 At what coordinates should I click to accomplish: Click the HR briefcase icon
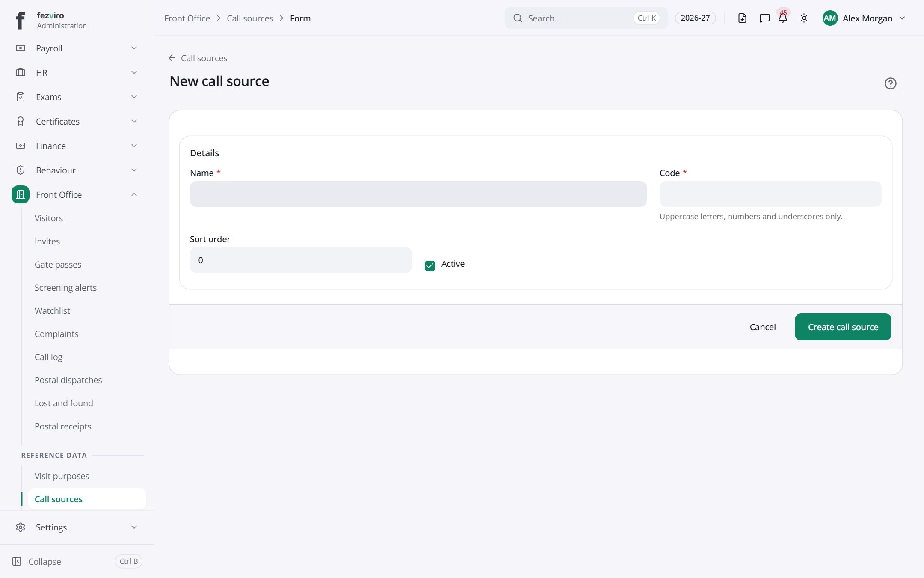point(21,72)
